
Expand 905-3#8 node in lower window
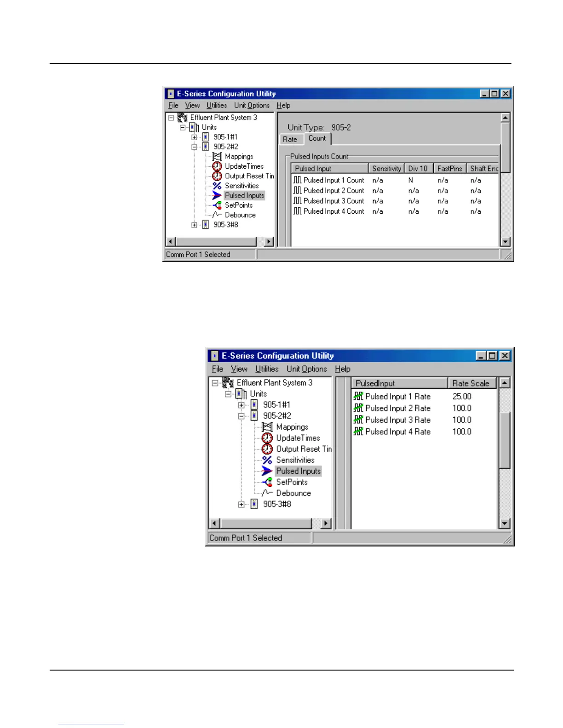241,504
